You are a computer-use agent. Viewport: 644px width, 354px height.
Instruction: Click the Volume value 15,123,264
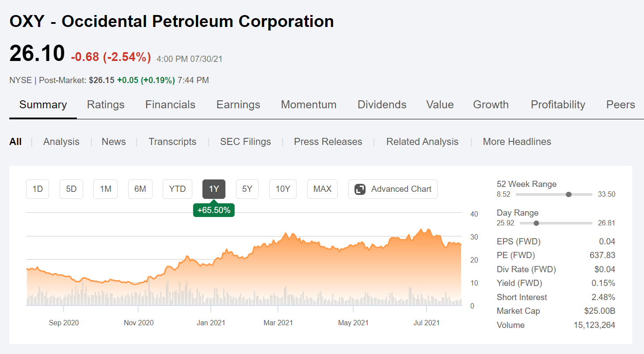(594, 325)
